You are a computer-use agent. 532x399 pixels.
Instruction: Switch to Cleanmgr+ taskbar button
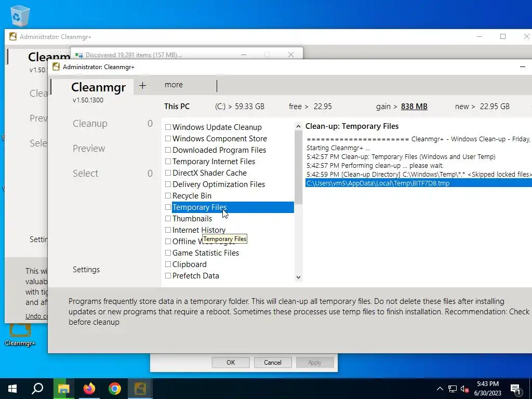point(140,389)
